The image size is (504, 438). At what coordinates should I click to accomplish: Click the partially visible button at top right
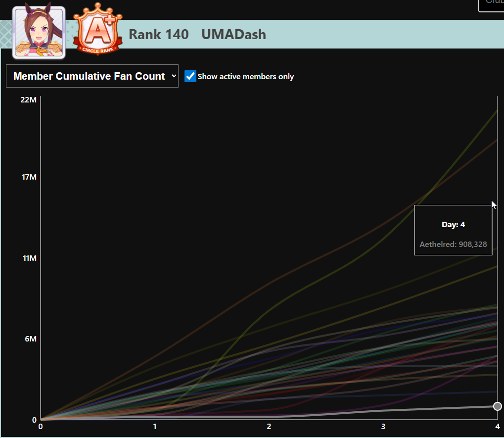[x=491, y=6]
